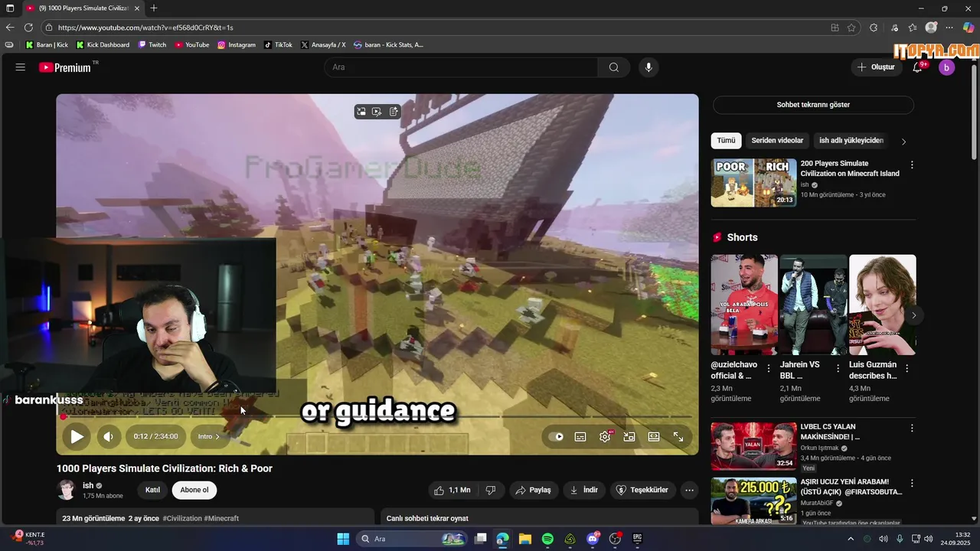Image resolution: width=980 pixels, height=551 pixels.
Task: Play the video with the play button
Action: tap(77, 437)
